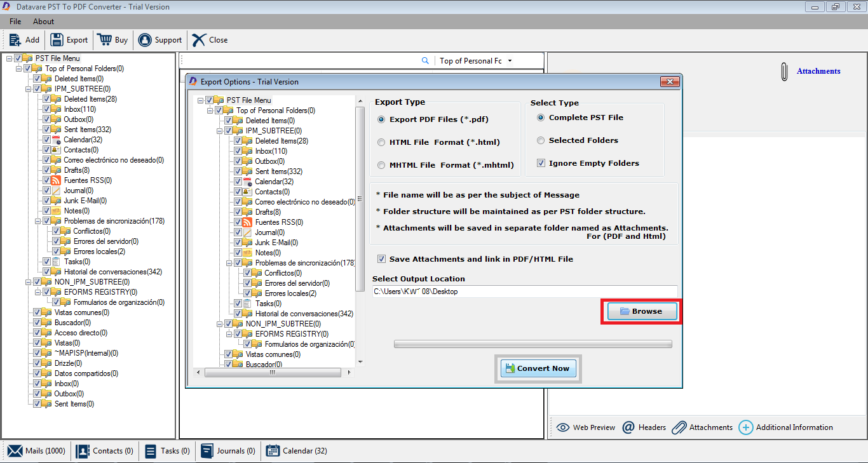This screenshot has height=463, width=868.
Task: Click the blue Attachments link
Action: tap(818, 71)
